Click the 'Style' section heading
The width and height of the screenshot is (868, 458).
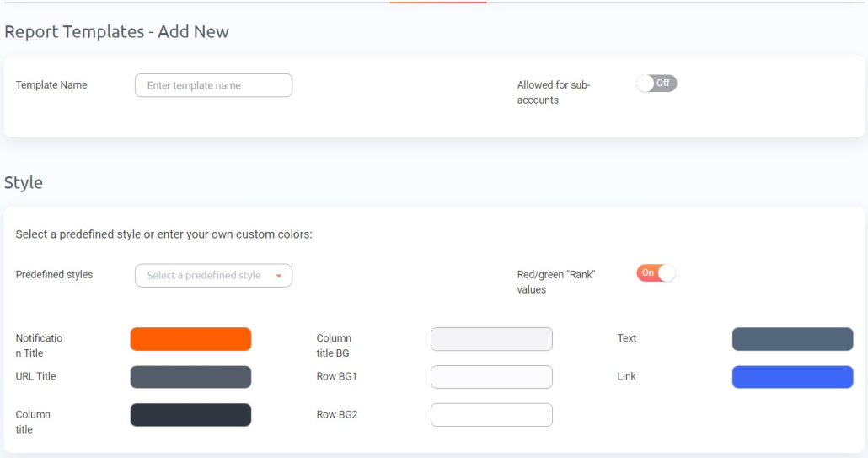click(x=24, y=183)
